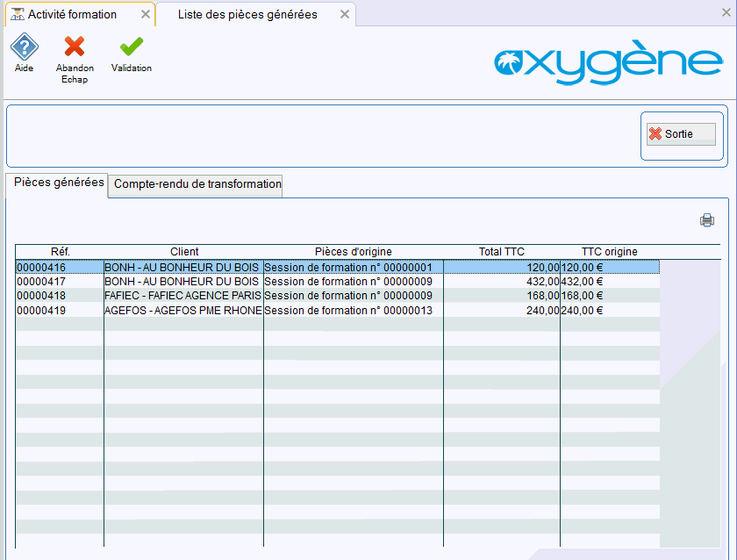Switch to the Activité formation tab
The width and height of the screenshot is (737, 560).
click(x=72, y=15)
